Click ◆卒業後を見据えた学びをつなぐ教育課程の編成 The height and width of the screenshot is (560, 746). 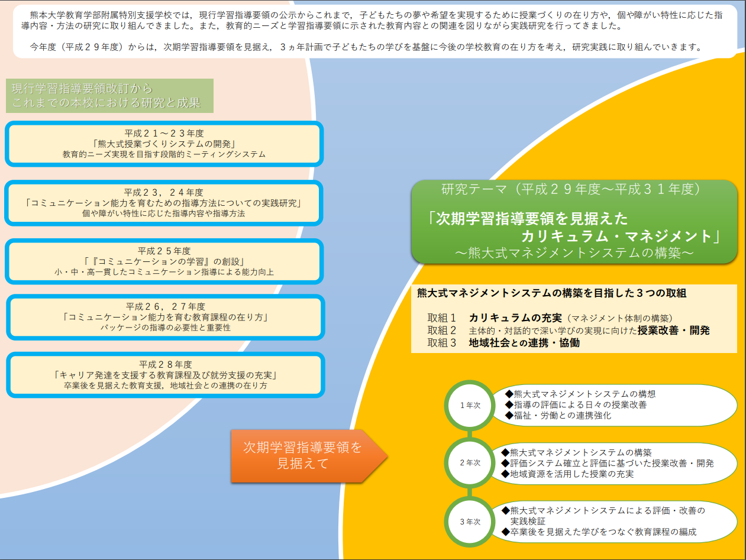(599, 532)
